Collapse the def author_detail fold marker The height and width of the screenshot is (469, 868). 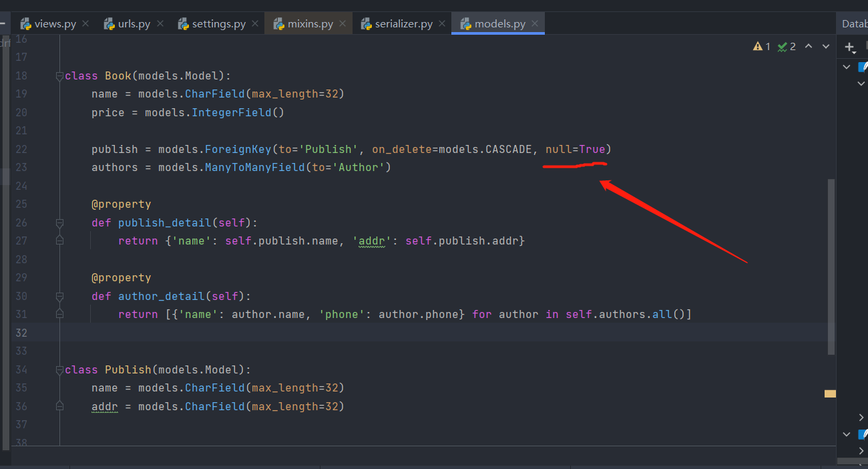click(59, 297)
